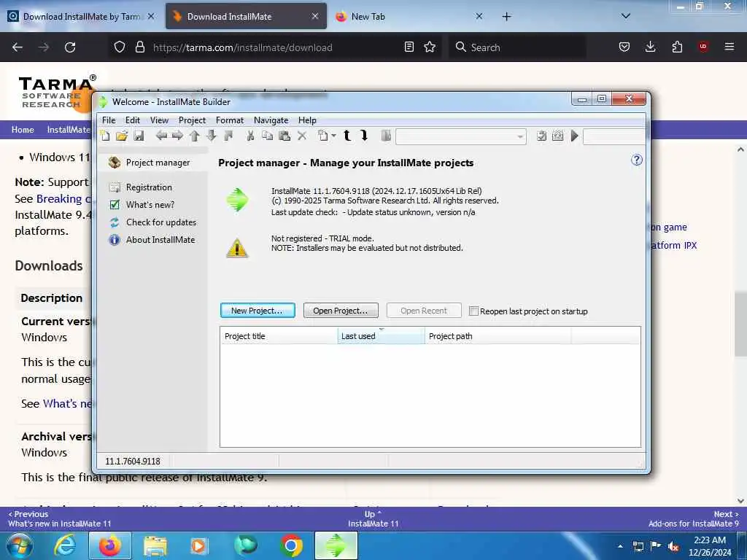The image size is (747, 560).
Task: Click the Home link on Tarma page
Action: click(23, 130)
